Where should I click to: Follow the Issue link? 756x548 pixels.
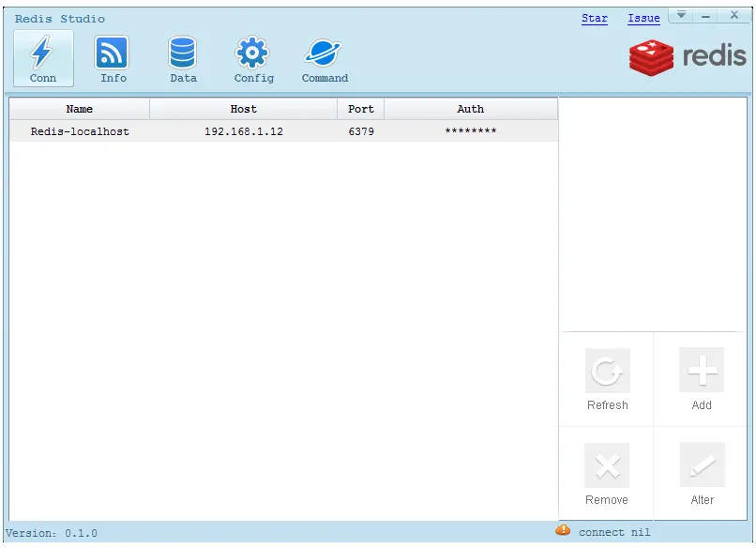click(643, 19)
